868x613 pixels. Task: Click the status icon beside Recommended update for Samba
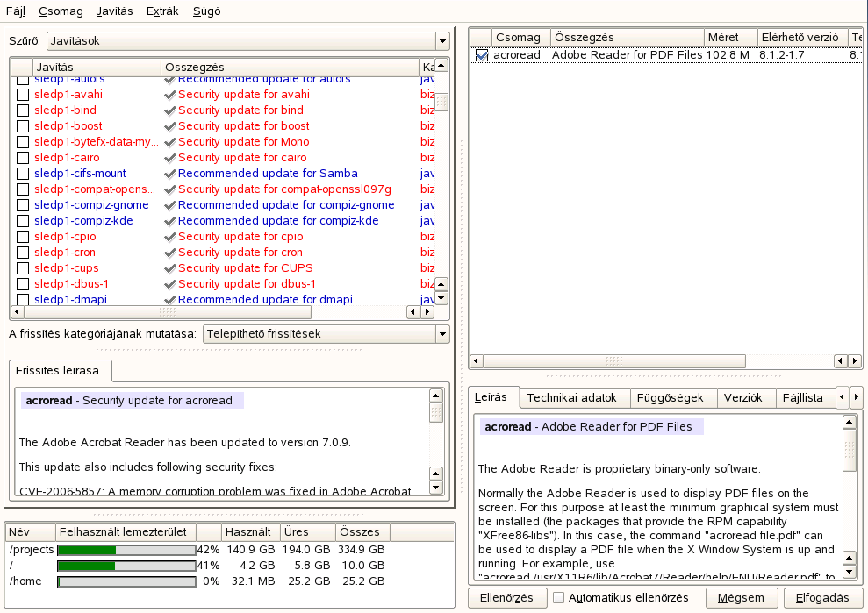(x=169, y=174)
